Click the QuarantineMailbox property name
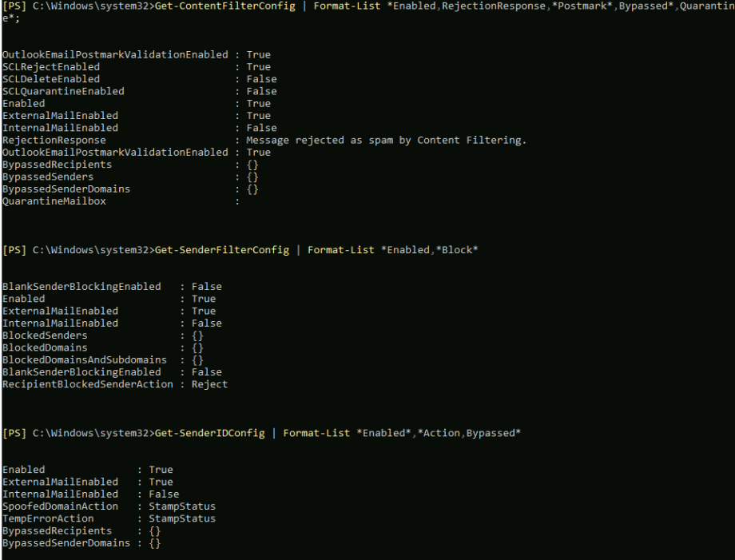This screenshot has width=735, height=560. coord(54,201)
